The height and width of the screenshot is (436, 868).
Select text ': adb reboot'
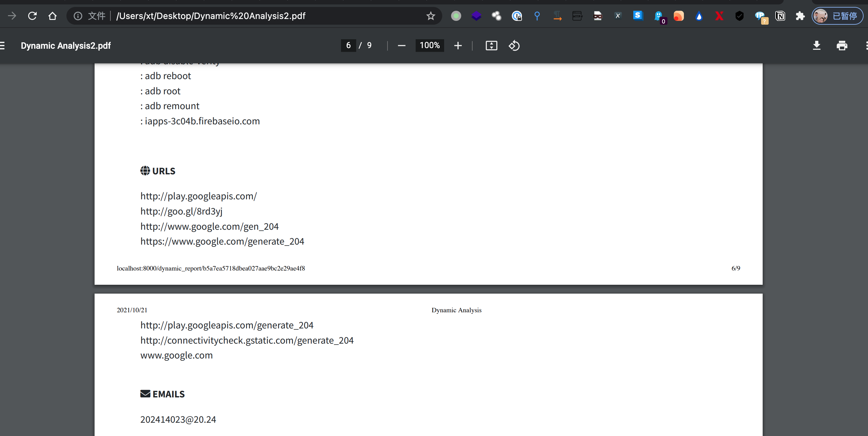(x=165, y=76)
